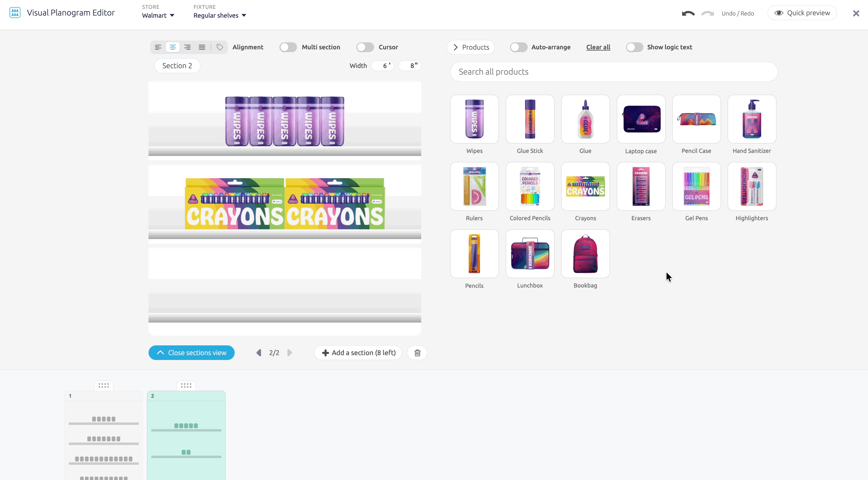Click the Redo arrow
868x480 pixels.
[708, 13]
